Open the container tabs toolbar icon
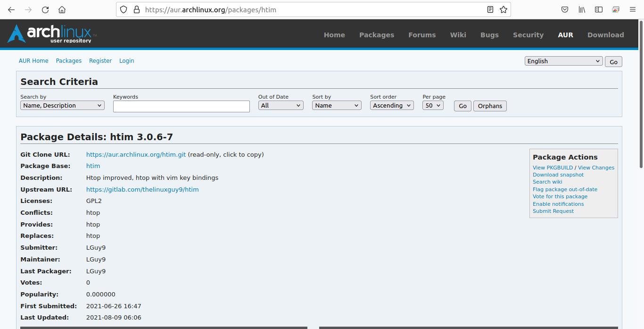The image size is (644, 329). click(x=616, y=9)
